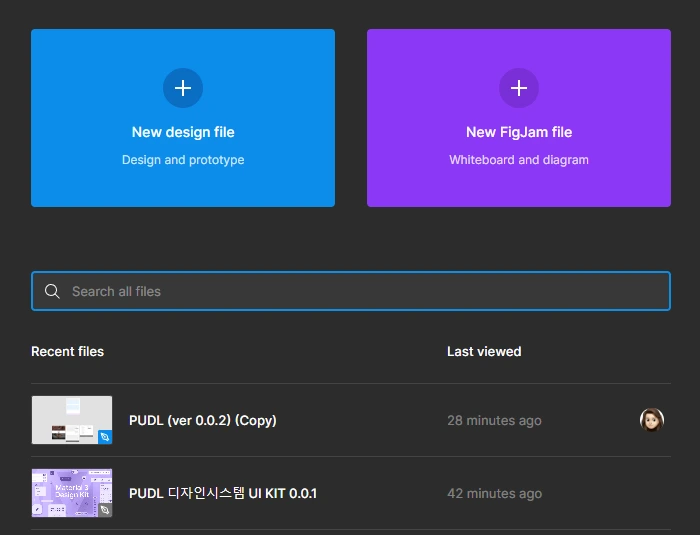
Task: Click the '42 minutes ago' timestamp
Action: coord(494,493)
